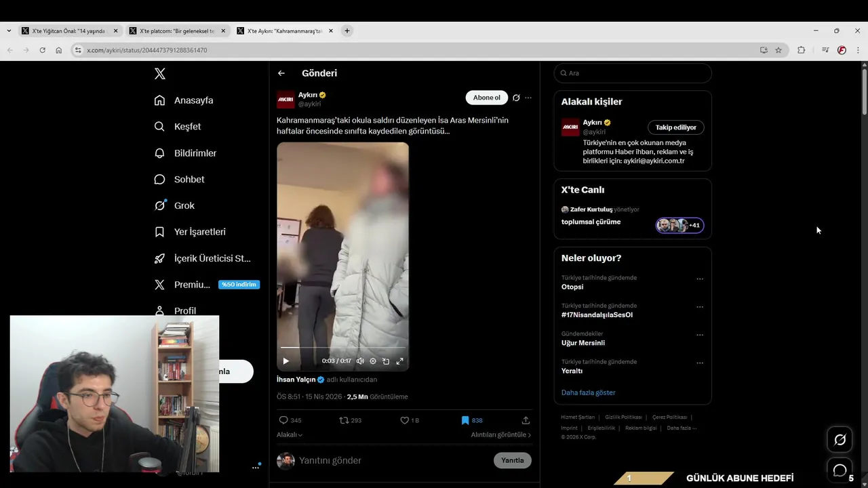This screenshot has height=488, width=868.
Task: Expand Daha fazla footer menu
Action: [x=682, y=428]
